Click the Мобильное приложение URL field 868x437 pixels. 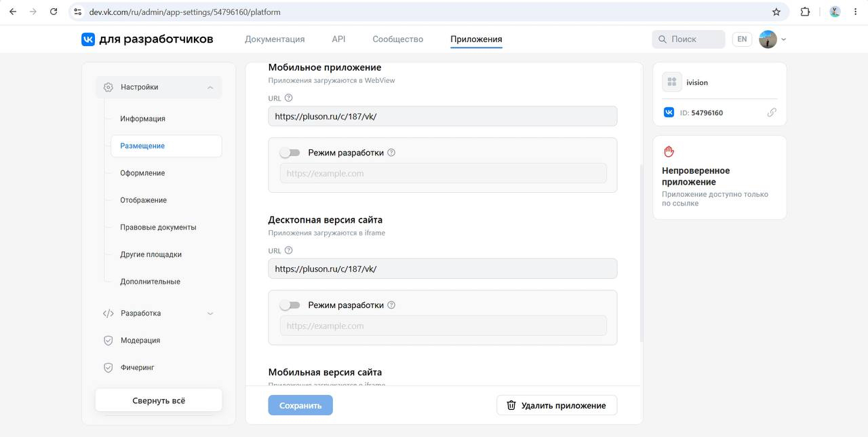pyautogui.click(x=443, y=116)
